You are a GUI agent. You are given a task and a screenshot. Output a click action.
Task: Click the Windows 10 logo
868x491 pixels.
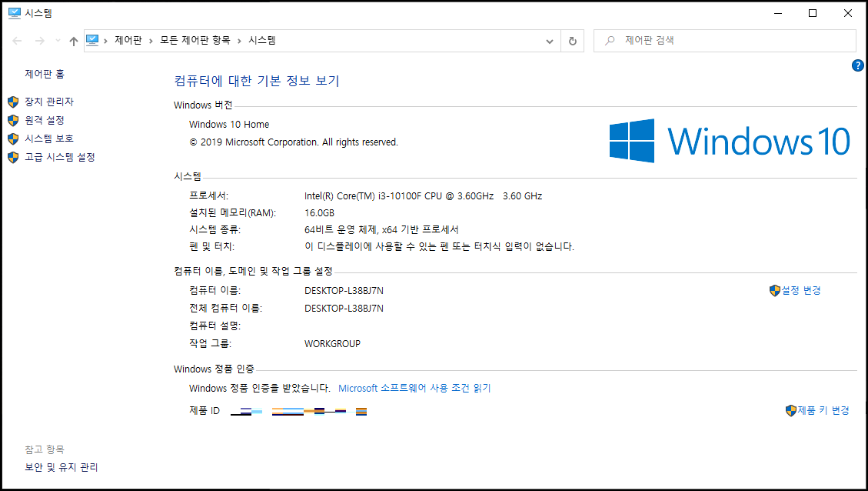pyautogui.click(x=730, y=141)
